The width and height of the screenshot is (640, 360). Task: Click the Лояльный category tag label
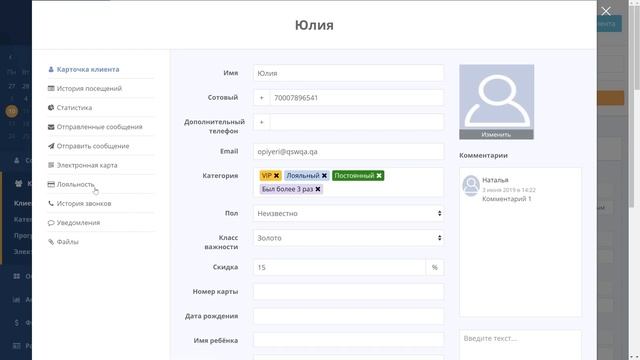[302, 176]
